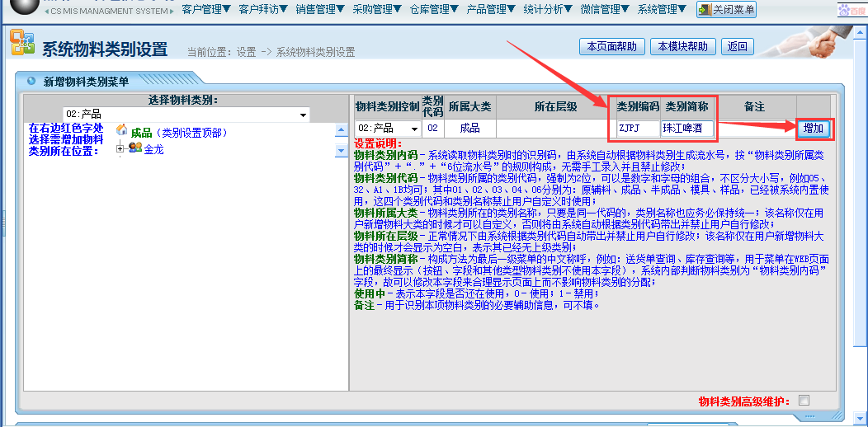Image resolution: width=868 pixels, height=427 pixels.
Task: Click the bullet icon on 新增物料类别菜单 tab
Action: (31, 82)
